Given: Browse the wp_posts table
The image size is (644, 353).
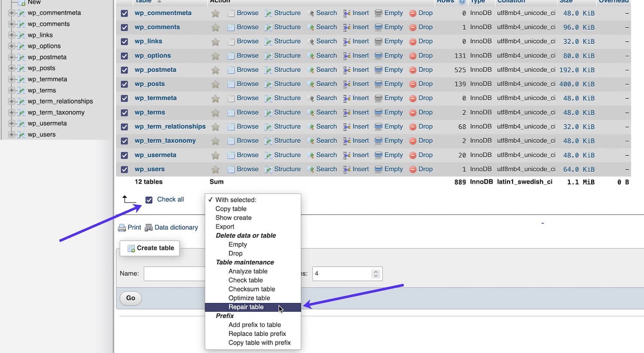Looking at the screenshot, I should 247,84.
